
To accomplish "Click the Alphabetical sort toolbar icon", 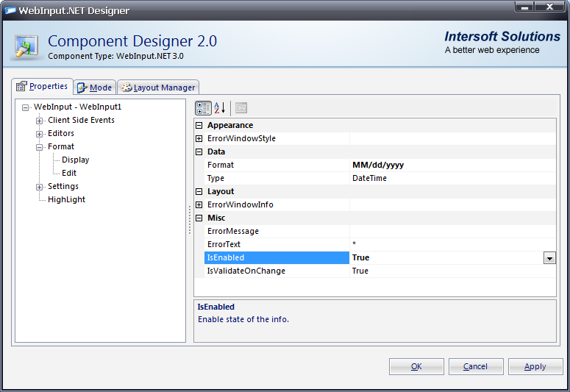I will [219, 108].
